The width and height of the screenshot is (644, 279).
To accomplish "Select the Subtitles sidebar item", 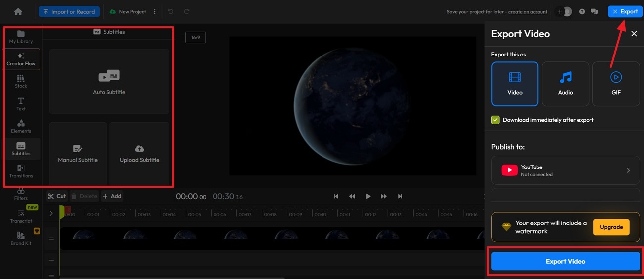I will click(x=21, y=149).
